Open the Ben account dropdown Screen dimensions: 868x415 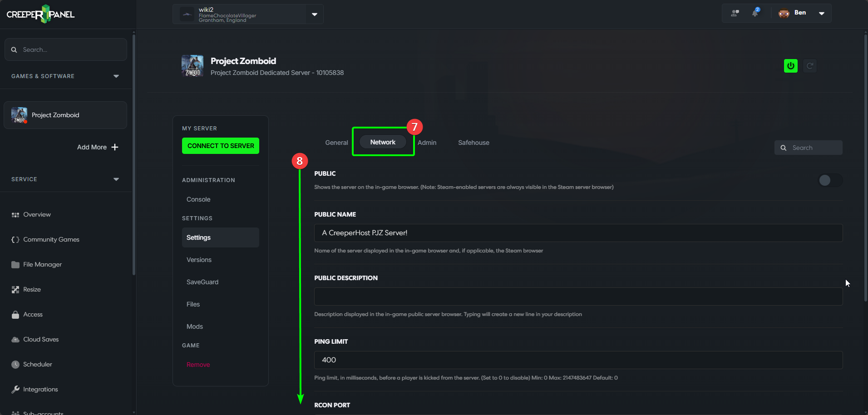pos(821,13)
